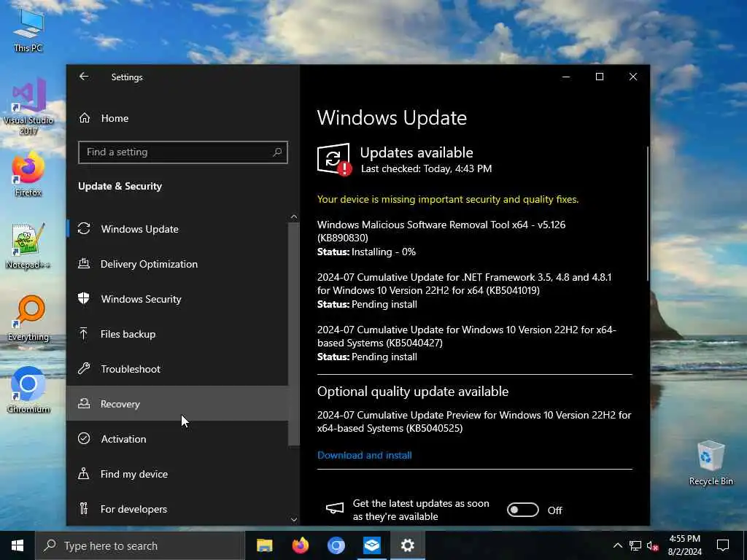This screenshot has height=560, width=747.
Task: Click the Find a setting search box
Action: pyautogui.click(x=183, y=152)
